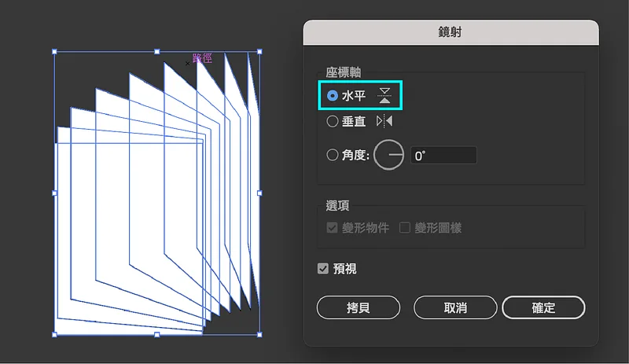The width and height of the screenshot is (629, 364).
Task: Click the 0° angle input field
Action: tap(443, 155)
